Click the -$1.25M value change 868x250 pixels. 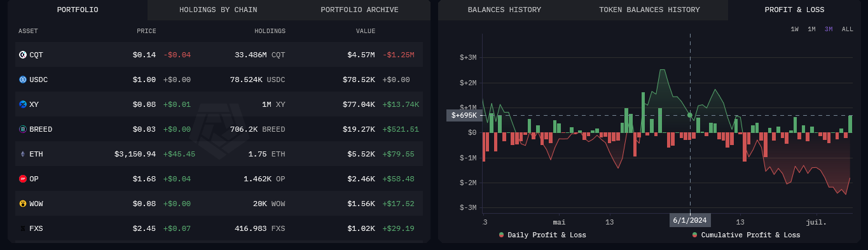pyautogui.click(x=399, y=55)
